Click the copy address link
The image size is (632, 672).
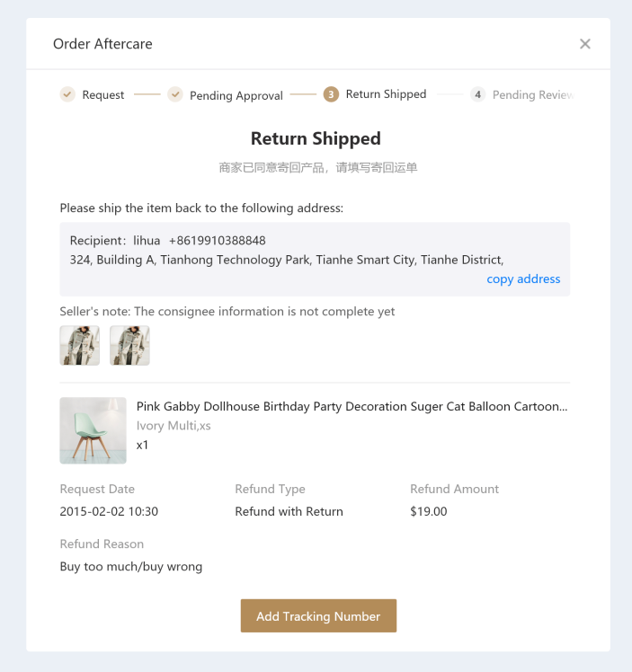tap(523, 279)
